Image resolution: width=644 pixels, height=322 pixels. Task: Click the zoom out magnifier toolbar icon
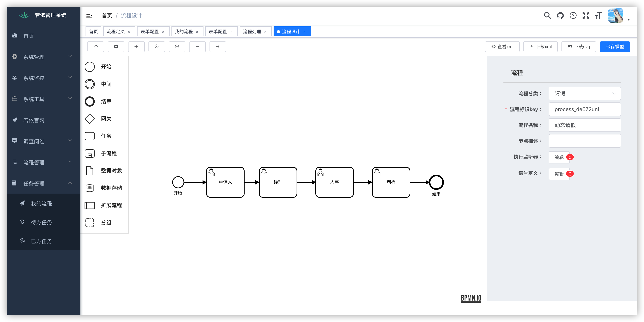(x=177, y=47)
